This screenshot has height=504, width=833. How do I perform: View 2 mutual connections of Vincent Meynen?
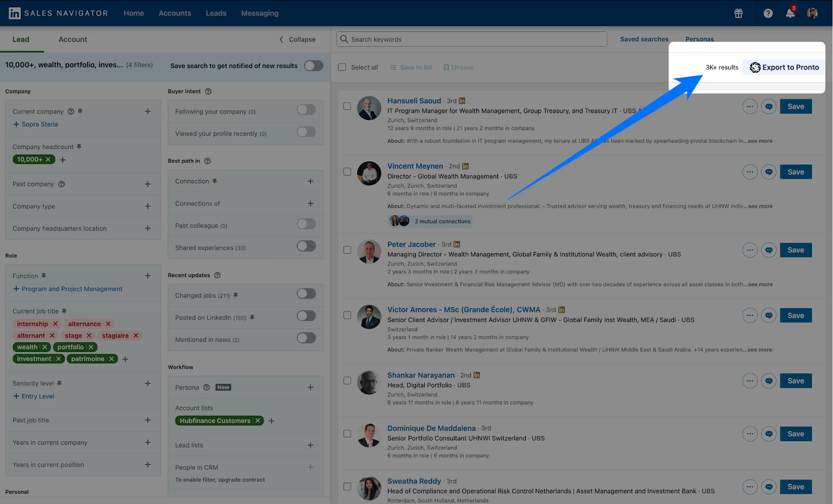click(x=430, y=221)
